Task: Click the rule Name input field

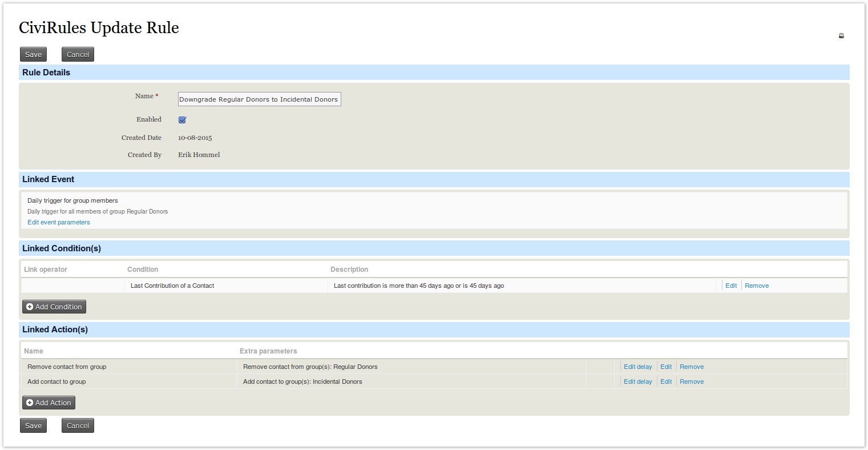Action: [x=259, y=99]
